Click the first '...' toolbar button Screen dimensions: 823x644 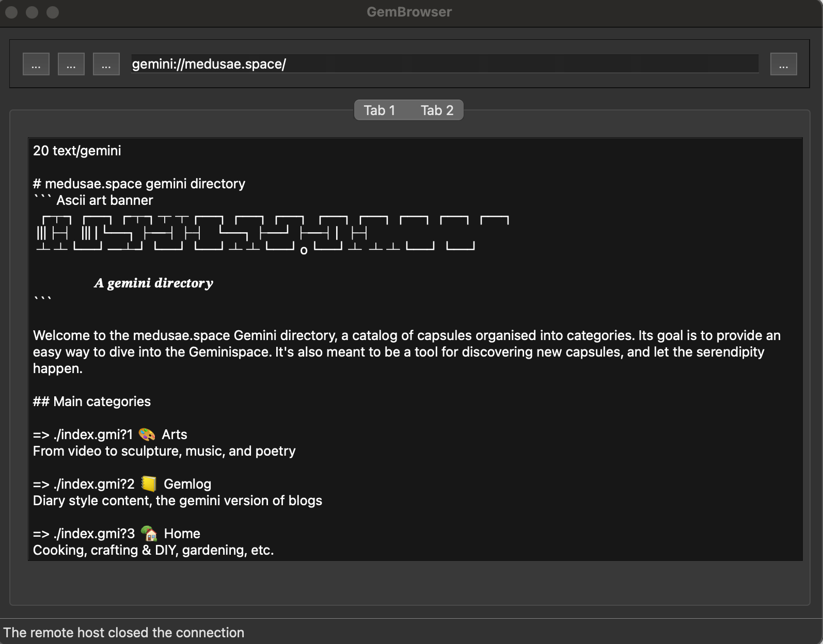tap(36, 64)
